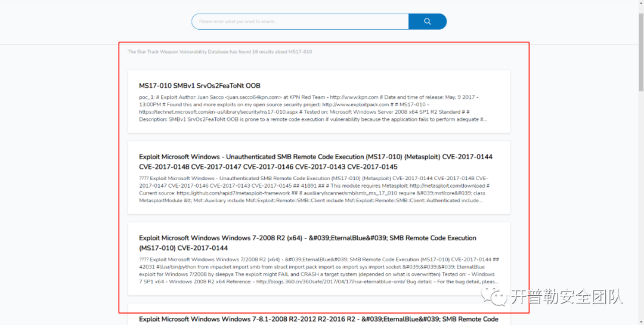Open the MS17-010 SMBv1 SrvOs2FeaToNt OOB result

tap(200, 86)
